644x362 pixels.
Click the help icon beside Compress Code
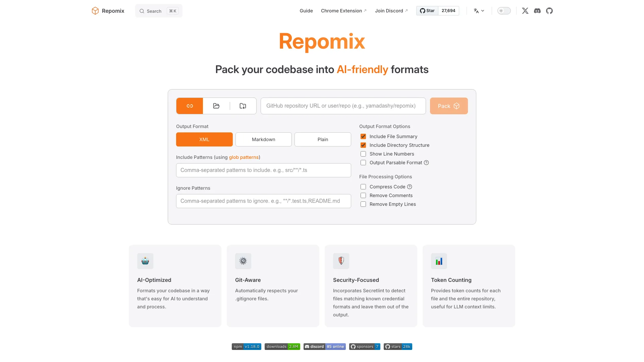tap(410, 187)
